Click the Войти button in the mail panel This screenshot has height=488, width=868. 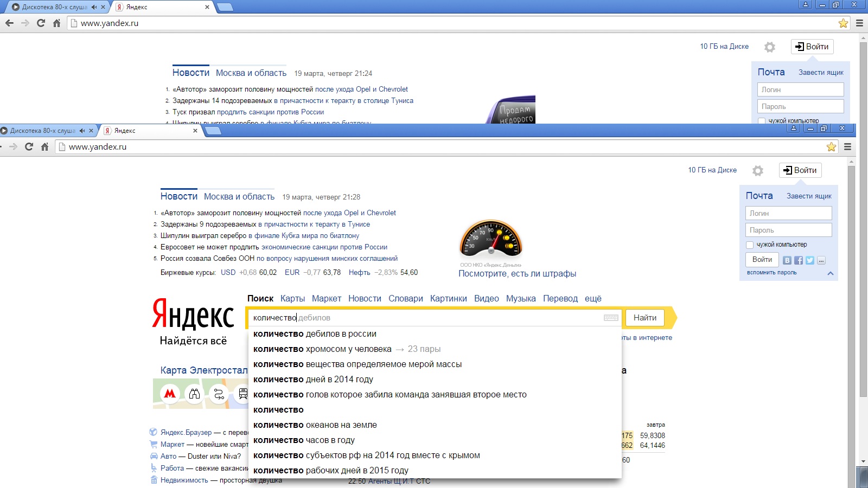(x=762, y=260)
